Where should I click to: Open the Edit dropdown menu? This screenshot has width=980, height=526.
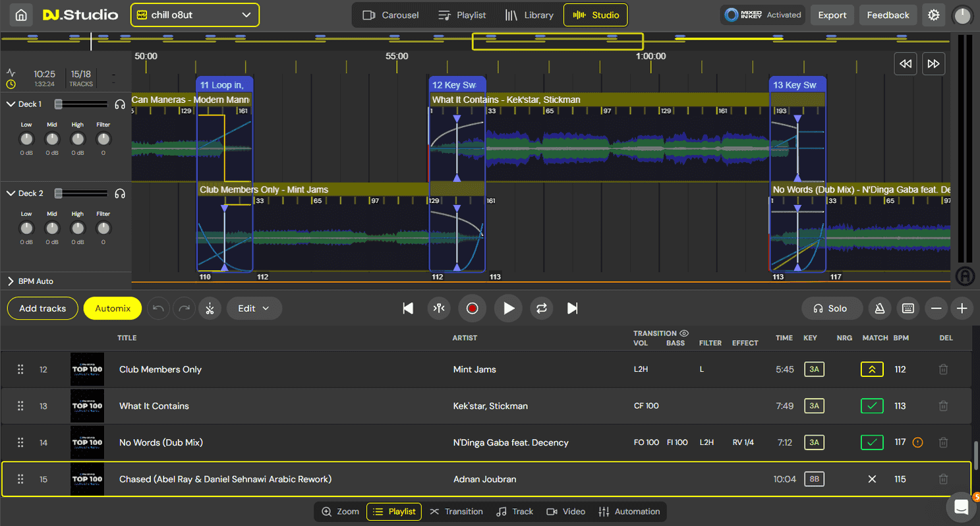[254, 308]
